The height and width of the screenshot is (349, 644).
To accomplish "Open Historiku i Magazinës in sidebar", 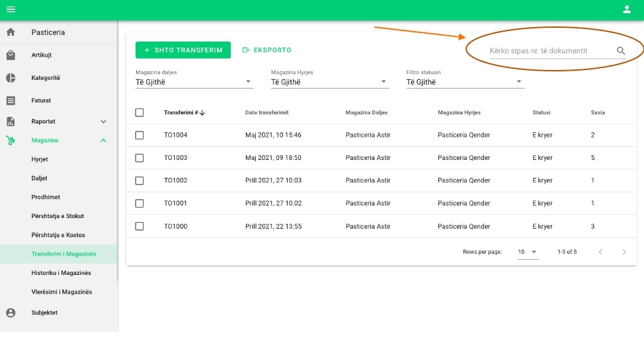I will point(61,273).
